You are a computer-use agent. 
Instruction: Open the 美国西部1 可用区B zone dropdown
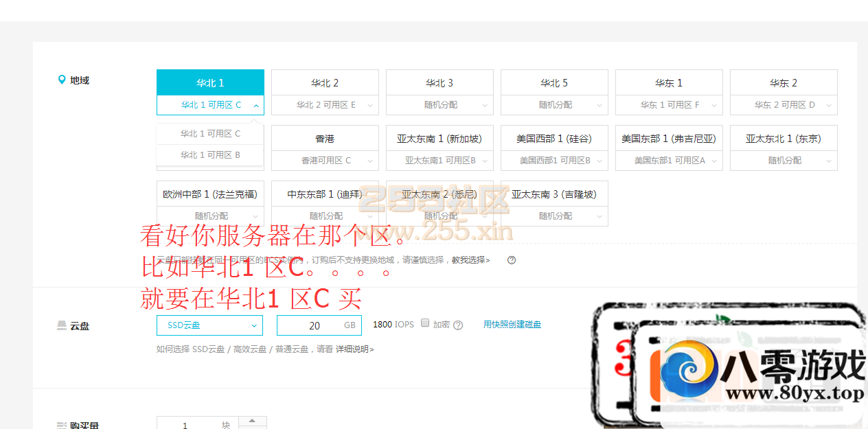[554, 161]
